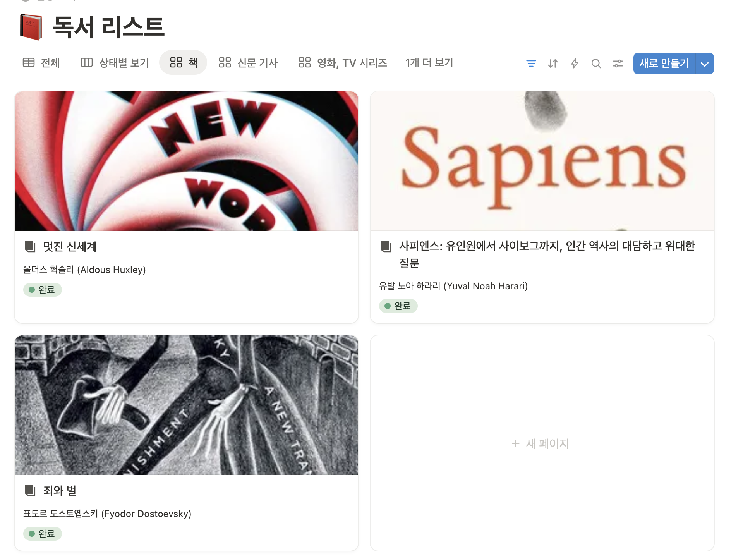Viewport: 731px width, 560px height.
Task: Expand the 새로 만들기 dropdown arrow
Action: 705,64
